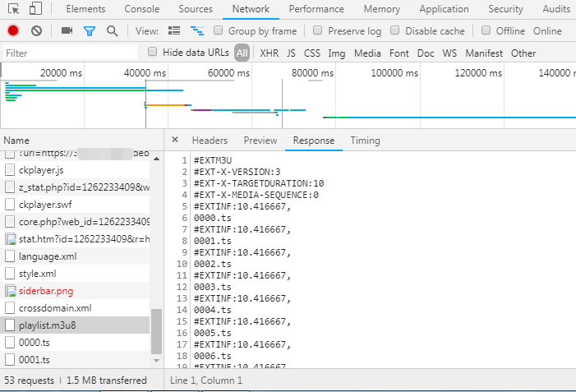
Task: Open the Sources tab
Action: tap(196, 9)
